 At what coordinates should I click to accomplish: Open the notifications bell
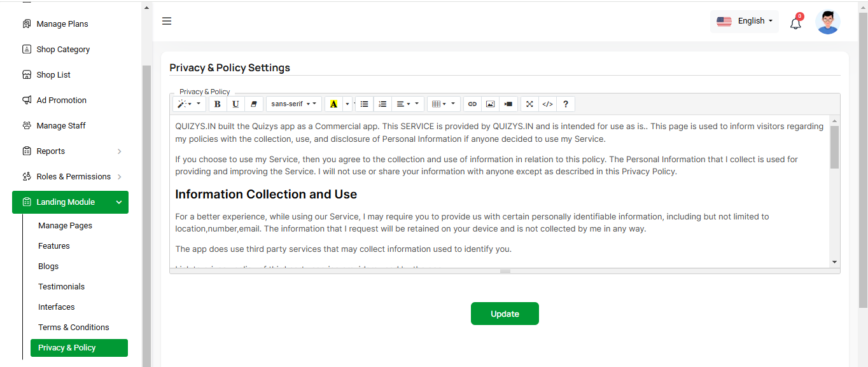click(x=795, y=24)
